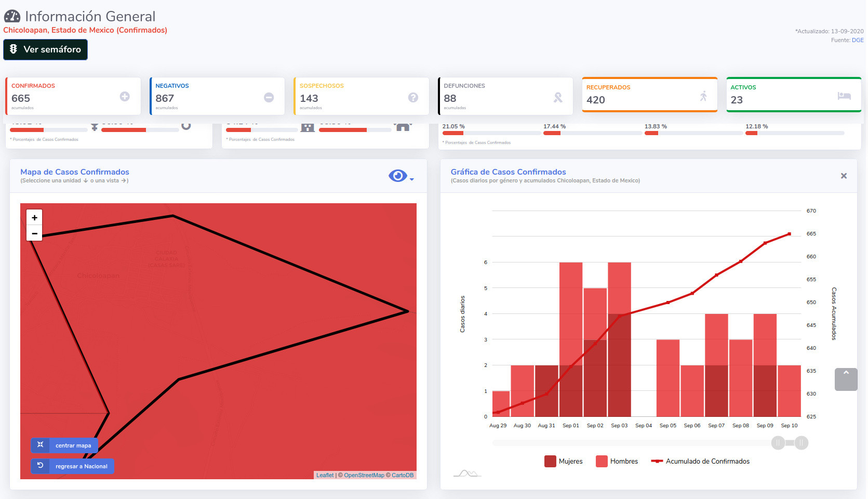Screen dimensions: 868x499
Task: Click the Mapa de Casos Confirmados title
Action: tap(75, 172)
